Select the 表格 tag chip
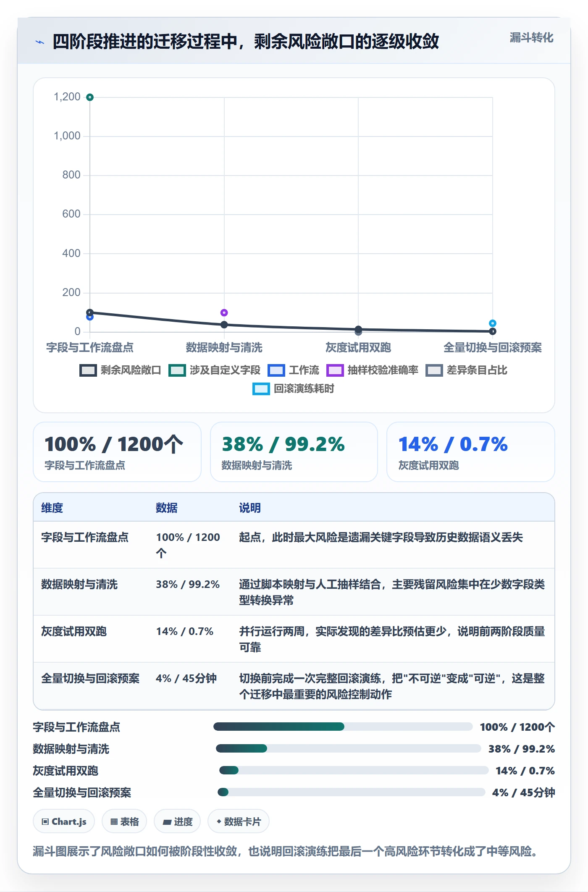 click(x=124, y=821)
